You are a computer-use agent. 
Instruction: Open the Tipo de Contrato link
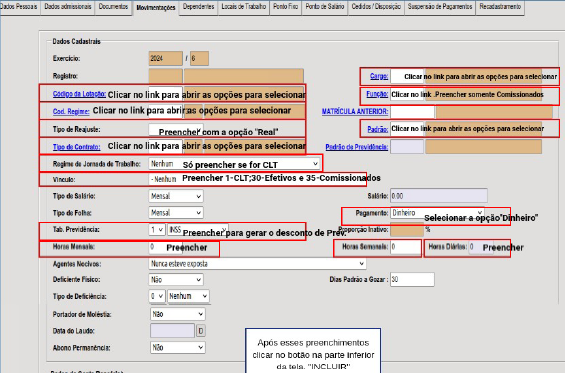click(76, 147)
